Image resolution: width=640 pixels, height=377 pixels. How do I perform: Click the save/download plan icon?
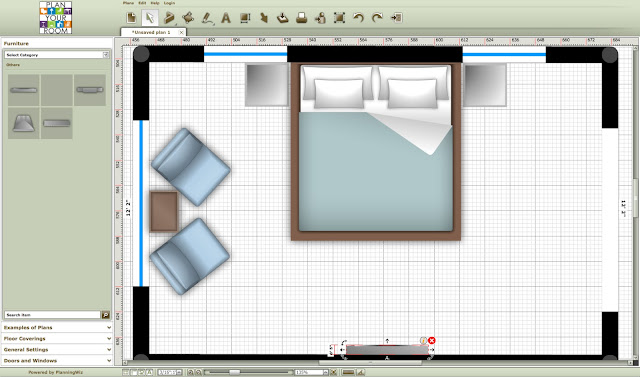click(282, 18)
